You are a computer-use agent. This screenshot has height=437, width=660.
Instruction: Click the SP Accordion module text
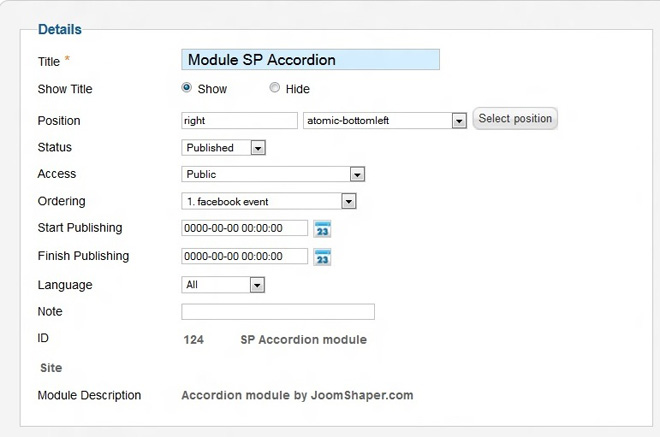tap(303, 340)
